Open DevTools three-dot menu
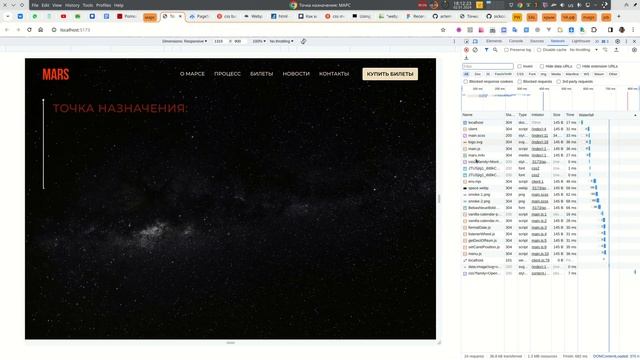Viewport: 640px width, 360px height. pos(627,41)
